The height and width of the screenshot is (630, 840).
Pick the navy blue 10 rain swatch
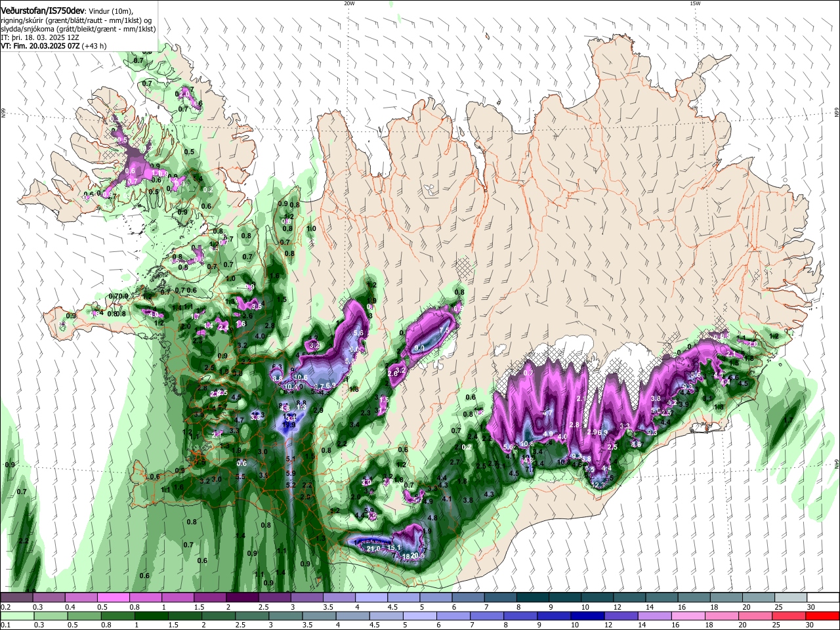coord(587,616)
